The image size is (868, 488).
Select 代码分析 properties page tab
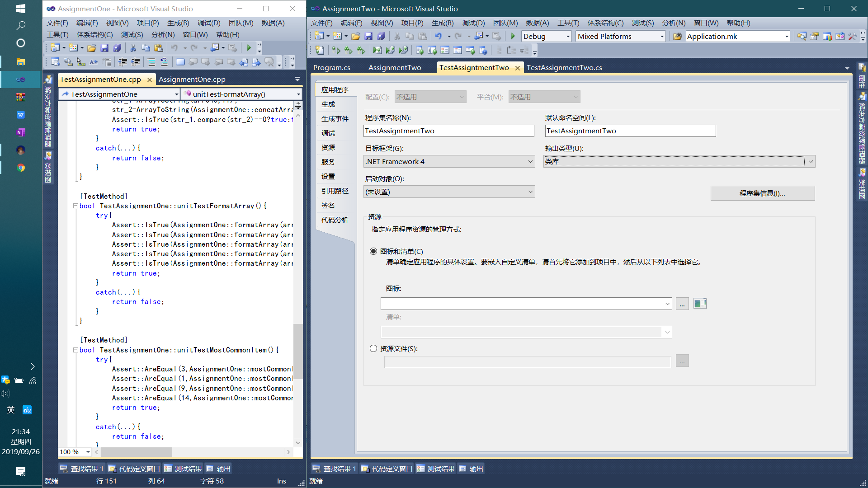pos(335,220)
